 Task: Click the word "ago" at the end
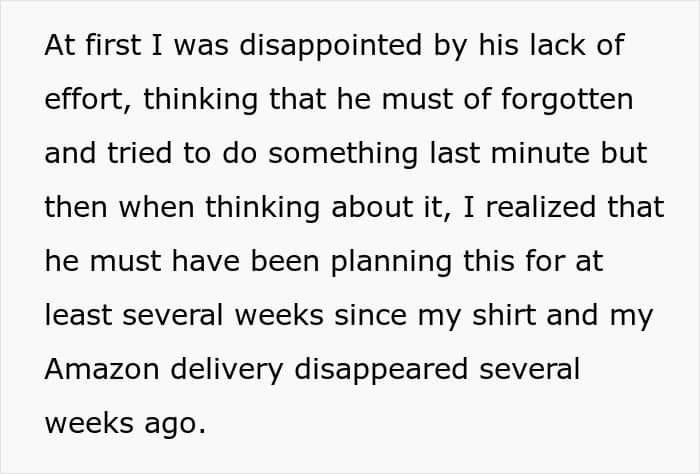176,423
